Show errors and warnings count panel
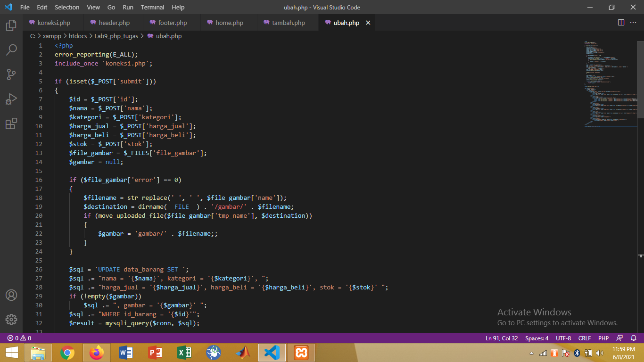Viewport: 644px width, 362px height. pyautogui.click(x=19, y=338)
